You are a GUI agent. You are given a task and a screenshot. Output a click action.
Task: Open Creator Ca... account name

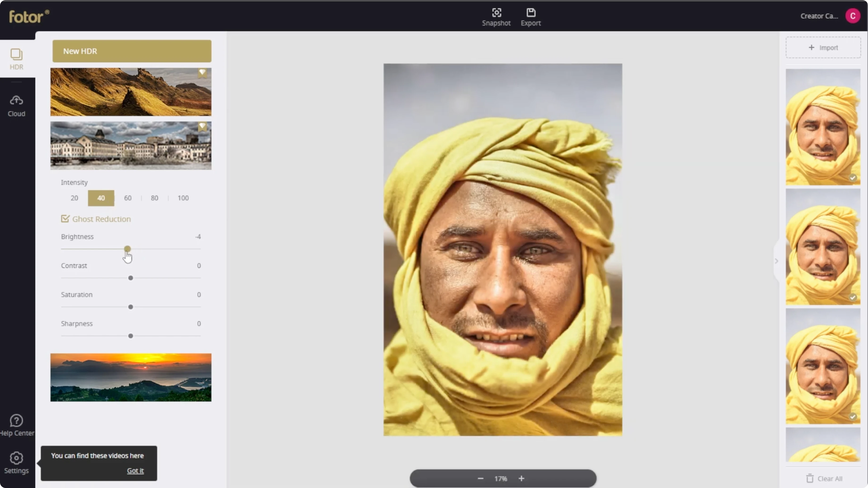tap(819, 16)
